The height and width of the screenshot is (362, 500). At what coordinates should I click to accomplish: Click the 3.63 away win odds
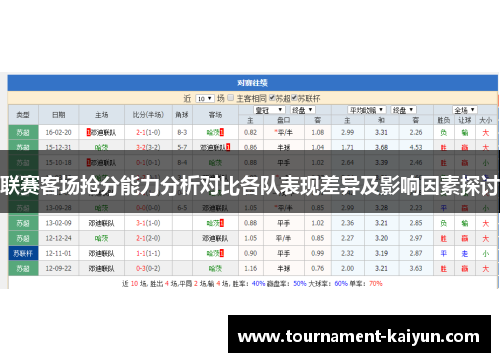(x=416, y=268)
